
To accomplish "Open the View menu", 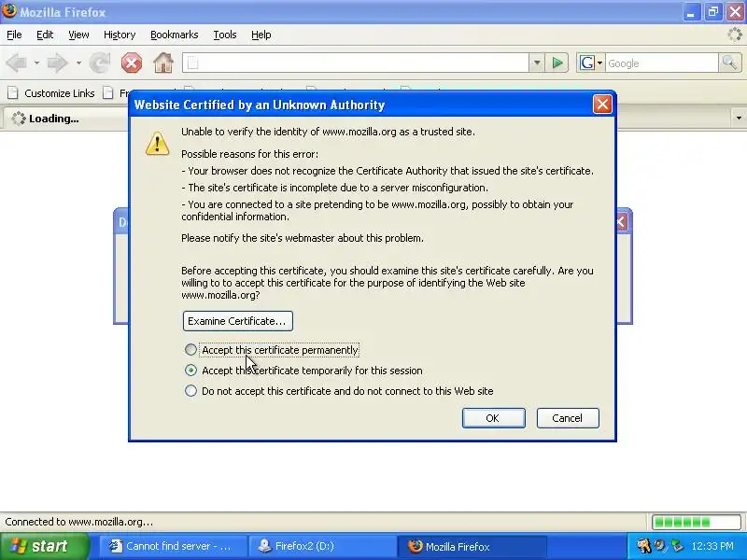I will point(78,35).
